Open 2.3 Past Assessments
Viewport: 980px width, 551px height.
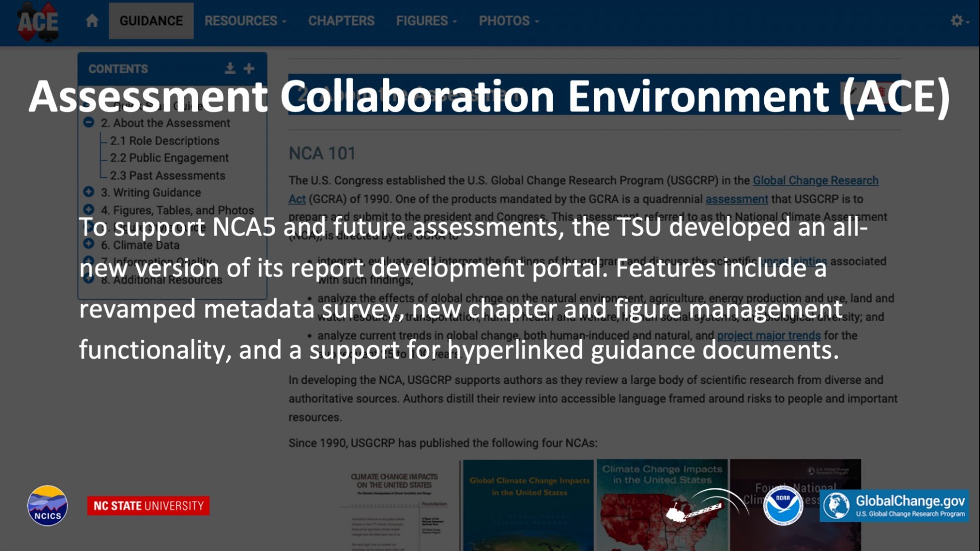(x=167, y=175)
